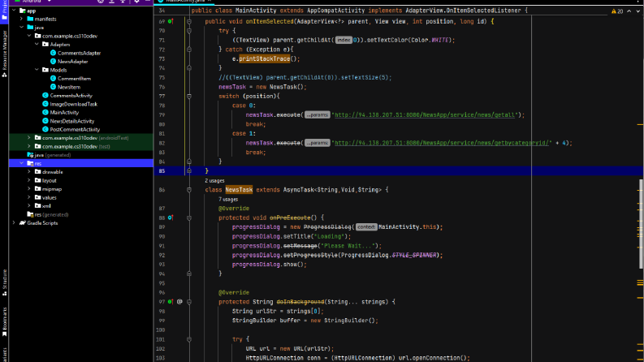This screenshot has width=644, height=362.
Task: Expand the manifests folder
Action: 22,19
